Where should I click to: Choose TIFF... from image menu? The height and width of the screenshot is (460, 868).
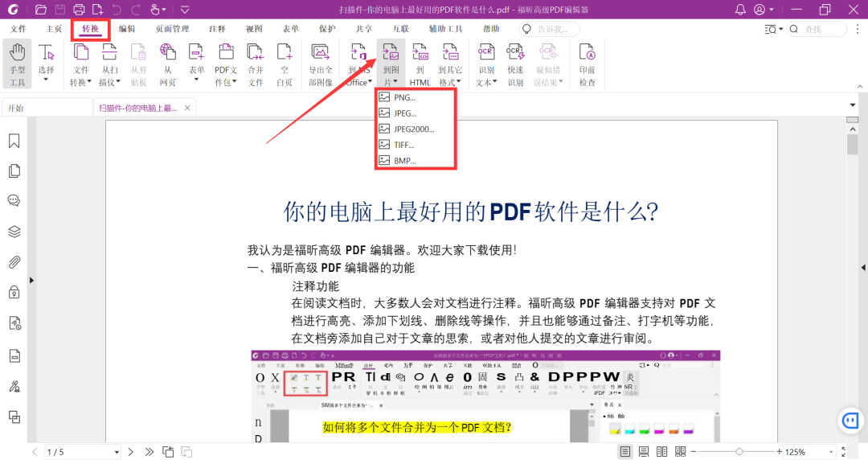click(416, 145)
